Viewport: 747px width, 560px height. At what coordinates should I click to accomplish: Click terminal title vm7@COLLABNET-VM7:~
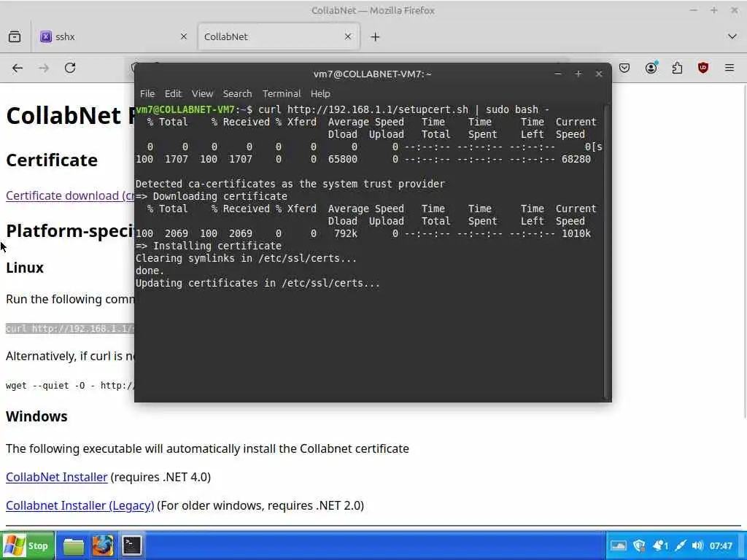[372, 74]
